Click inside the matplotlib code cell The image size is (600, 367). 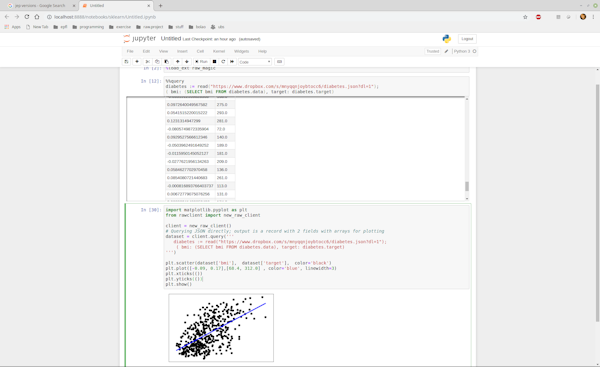coord(316,247)
